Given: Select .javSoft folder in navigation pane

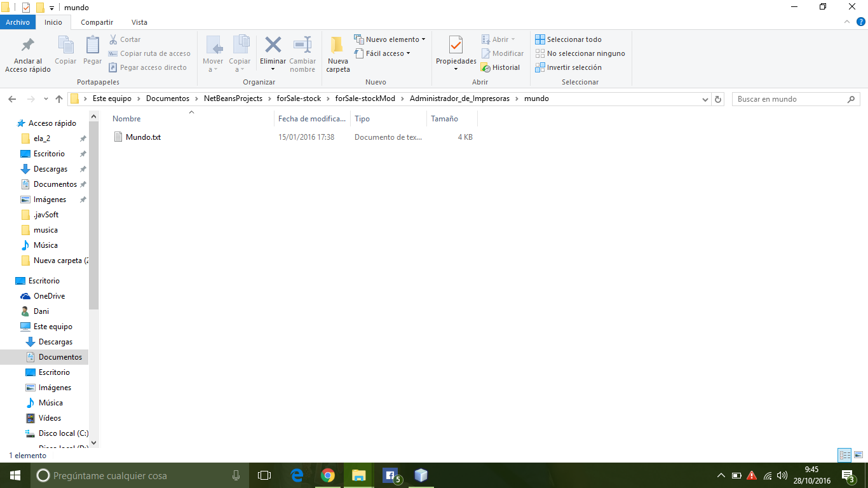Looking at the screenshot, I should tap(46, 215).
